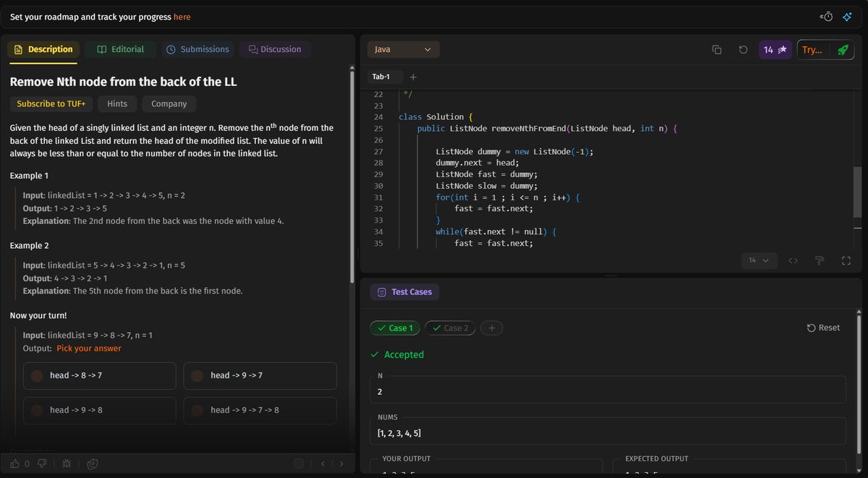Screen dimensions: 868x478
Task: Click code line 'dummy.next = head;'
Action: 477,163
